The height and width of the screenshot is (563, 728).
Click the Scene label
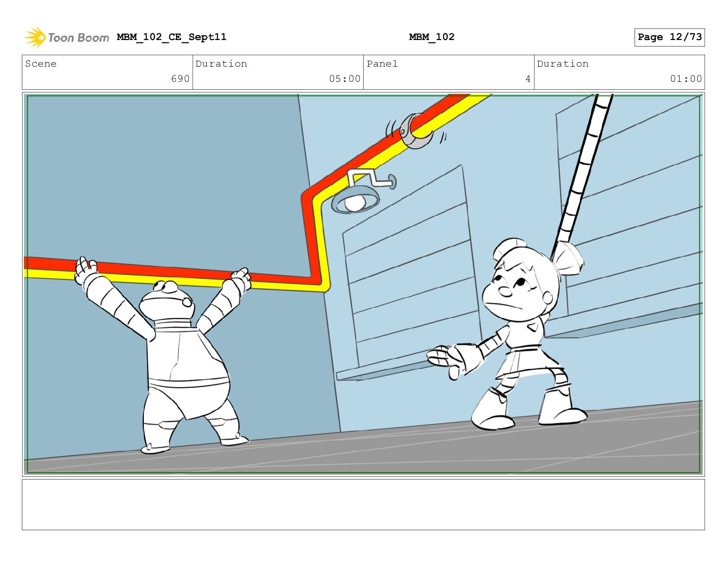(41, 64)
